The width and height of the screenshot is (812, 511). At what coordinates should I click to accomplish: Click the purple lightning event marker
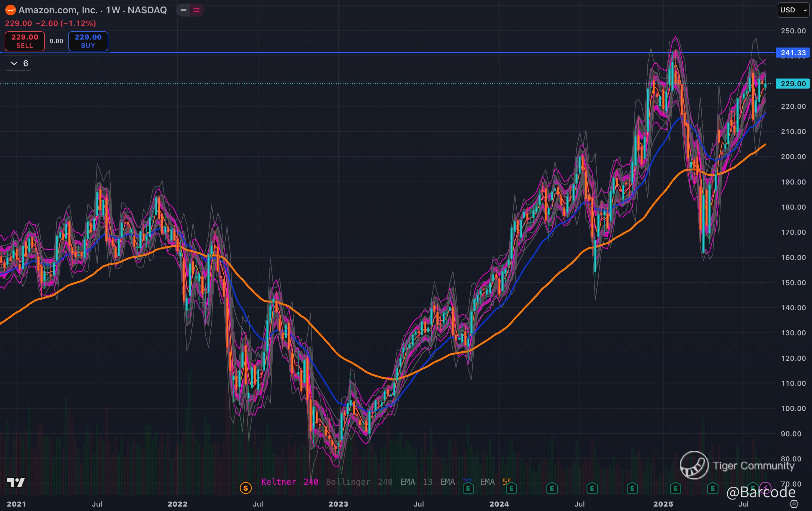(x=765, y=487)
